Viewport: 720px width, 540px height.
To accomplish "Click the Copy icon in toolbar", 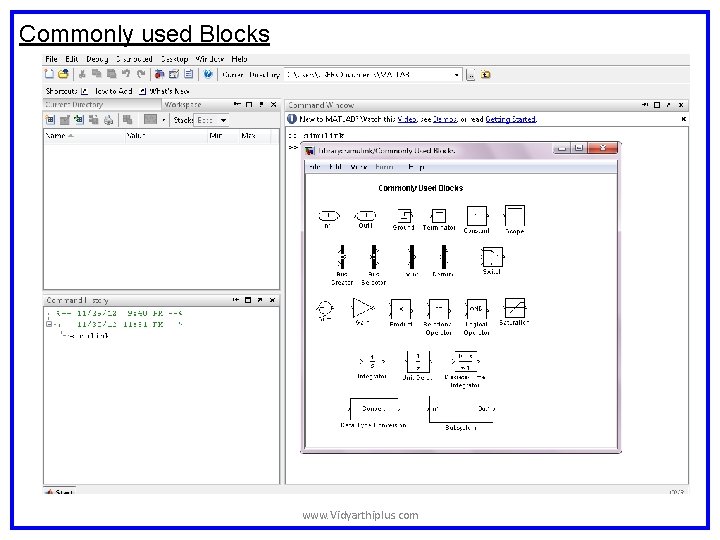I will coord(96,74).
